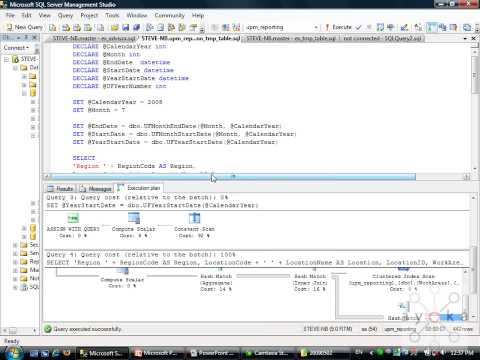Screen dimensions: 480x360
Task: Open the active files dropdown arrow near tabs
Action: click(x=465, y=38)
